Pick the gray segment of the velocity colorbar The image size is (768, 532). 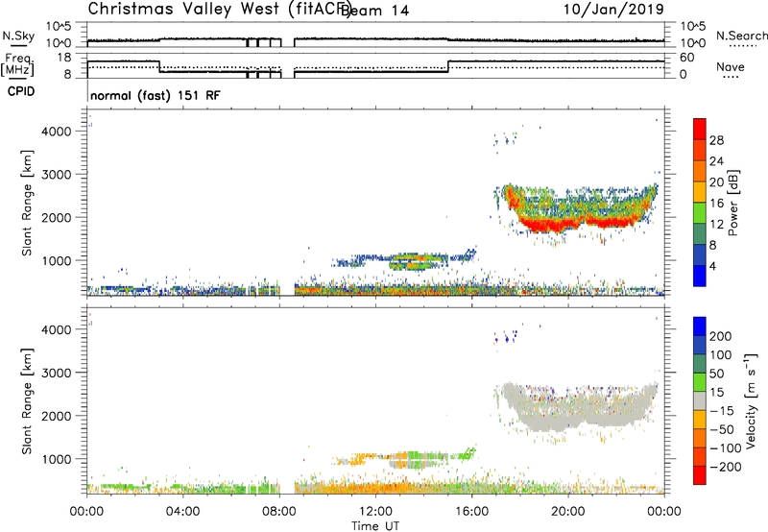pyautogui.click(x=700, y=400)
